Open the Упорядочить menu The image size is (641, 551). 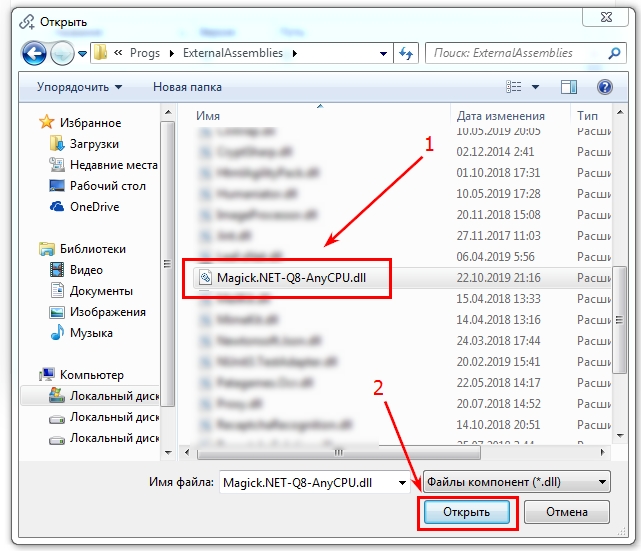pyautogui.click(x=79, y=87)
